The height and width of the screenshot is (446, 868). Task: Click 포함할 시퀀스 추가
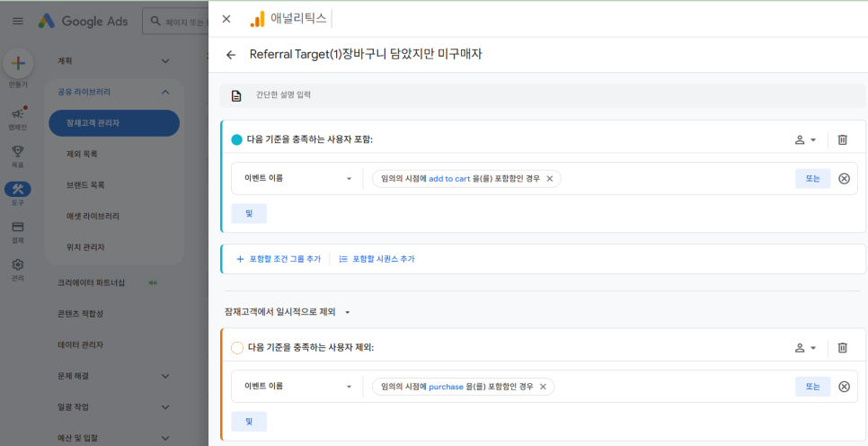click(376, 259)
